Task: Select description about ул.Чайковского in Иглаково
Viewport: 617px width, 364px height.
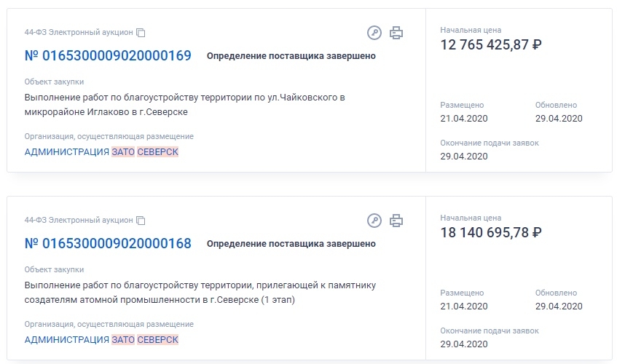Action: pyautogui.click(x=184, y=105)
